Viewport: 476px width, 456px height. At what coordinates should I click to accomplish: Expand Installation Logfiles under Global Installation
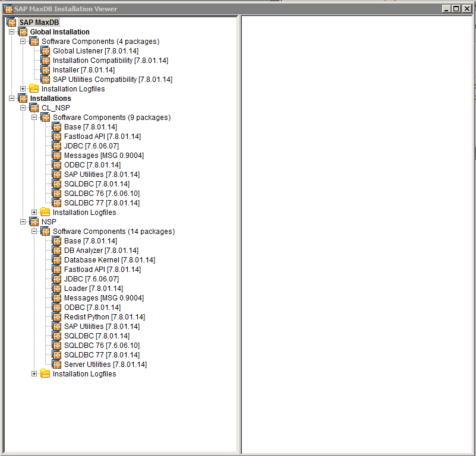[23, 89]
